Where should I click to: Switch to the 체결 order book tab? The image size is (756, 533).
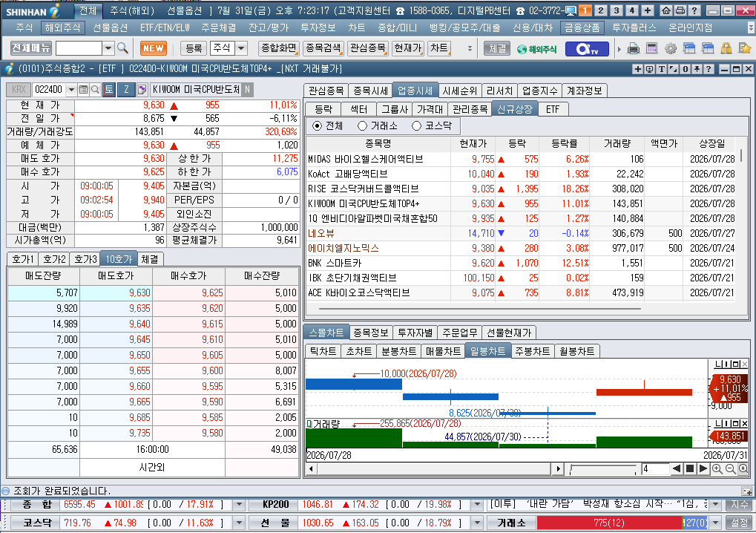tap(150, 260)
